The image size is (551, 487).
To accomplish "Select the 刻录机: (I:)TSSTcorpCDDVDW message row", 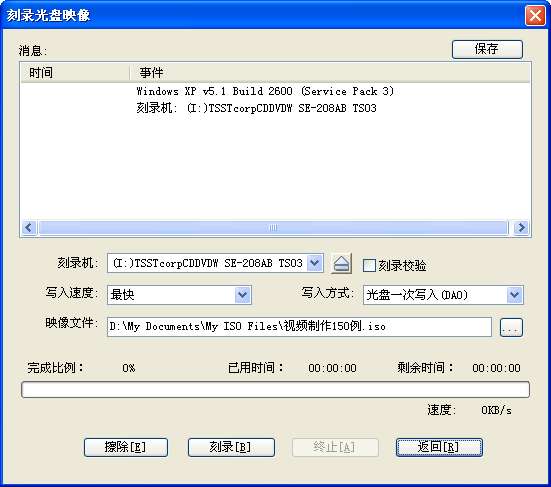I will tap(257, 108).
